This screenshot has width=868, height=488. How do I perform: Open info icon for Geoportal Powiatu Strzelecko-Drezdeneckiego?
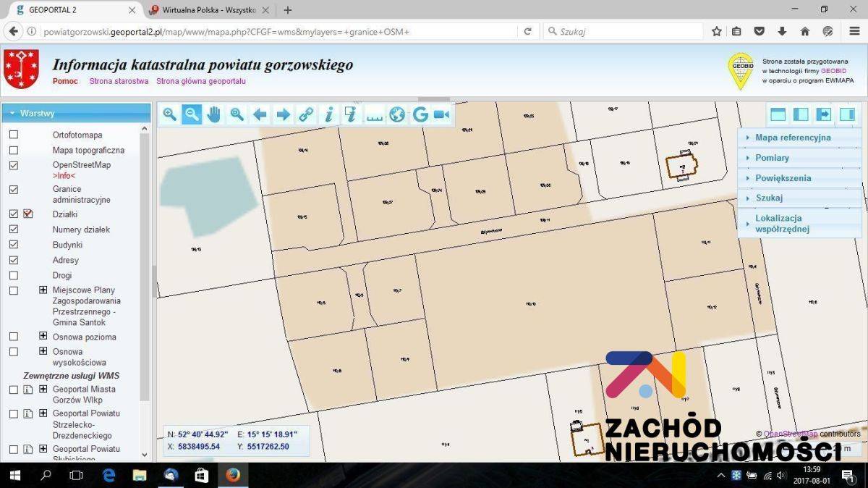point(28,413)
